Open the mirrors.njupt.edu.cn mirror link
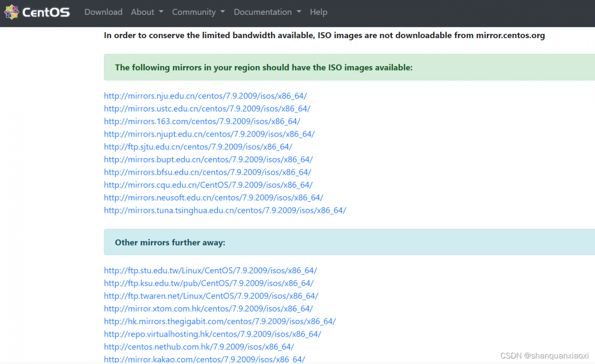 pos(209,134)
